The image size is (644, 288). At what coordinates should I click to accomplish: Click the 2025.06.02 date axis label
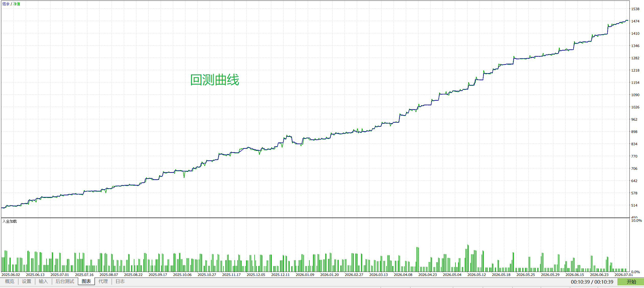pyautogui.click(x=11, y=275)
